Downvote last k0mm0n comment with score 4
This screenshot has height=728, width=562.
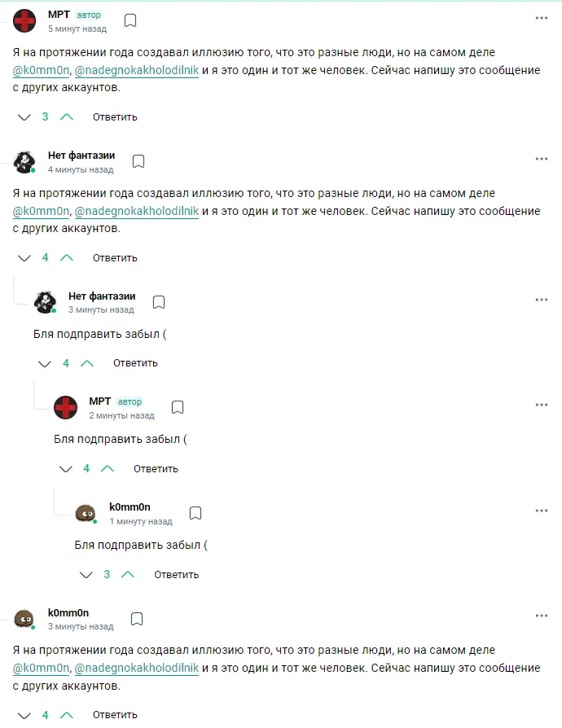pyautogui.click(x=24, y=715)
